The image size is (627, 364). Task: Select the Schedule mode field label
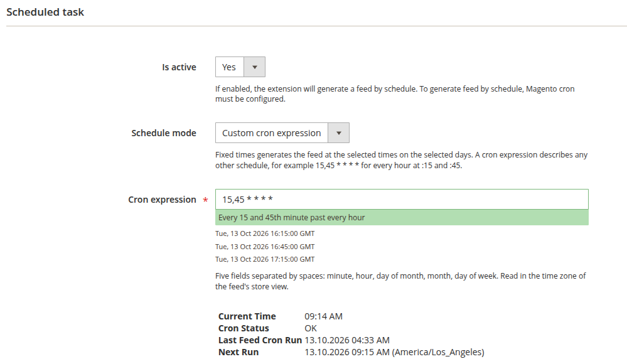point(164,133)
